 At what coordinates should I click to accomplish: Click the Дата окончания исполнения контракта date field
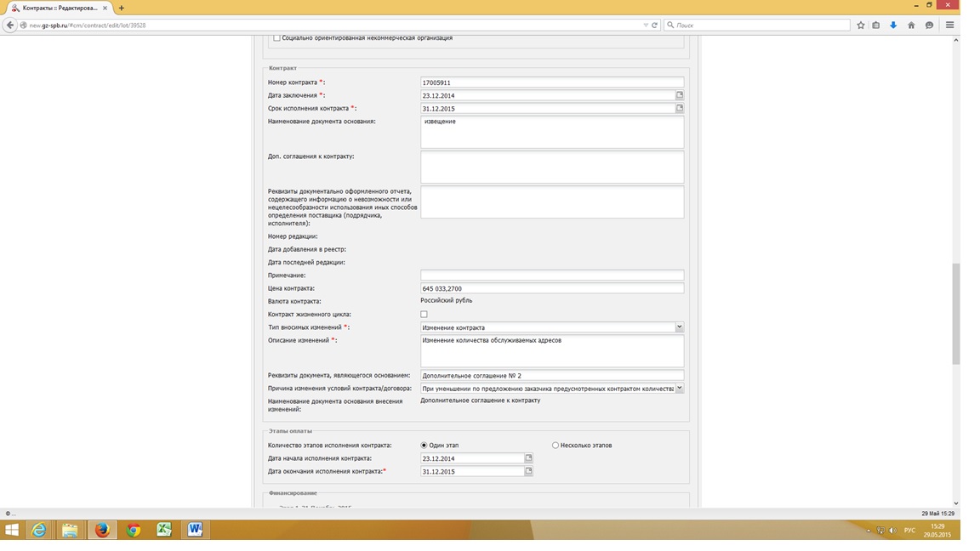472,472
